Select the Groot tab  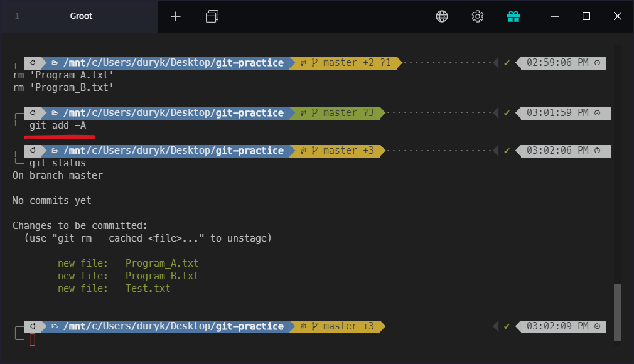click(x=79, y=16)
